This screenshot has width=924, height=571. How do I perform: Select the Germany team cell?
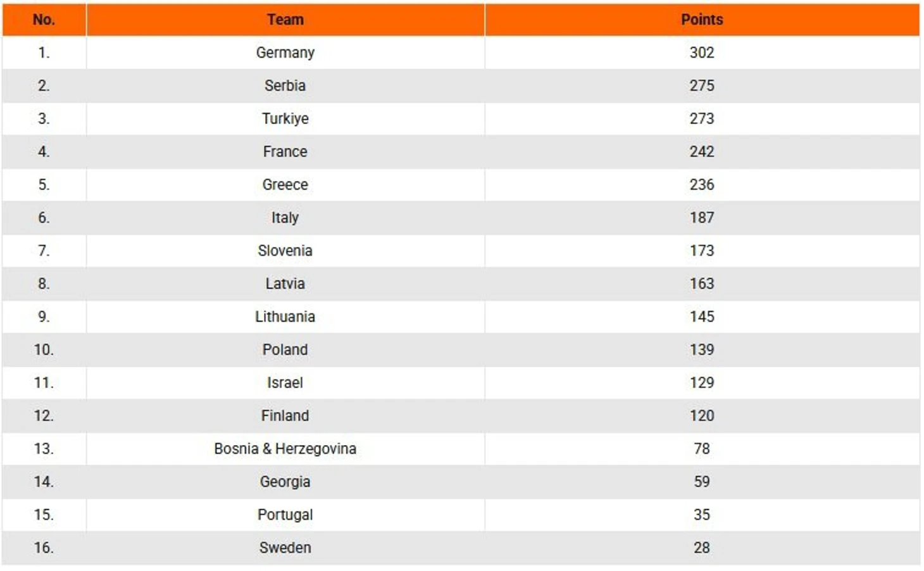285,53
